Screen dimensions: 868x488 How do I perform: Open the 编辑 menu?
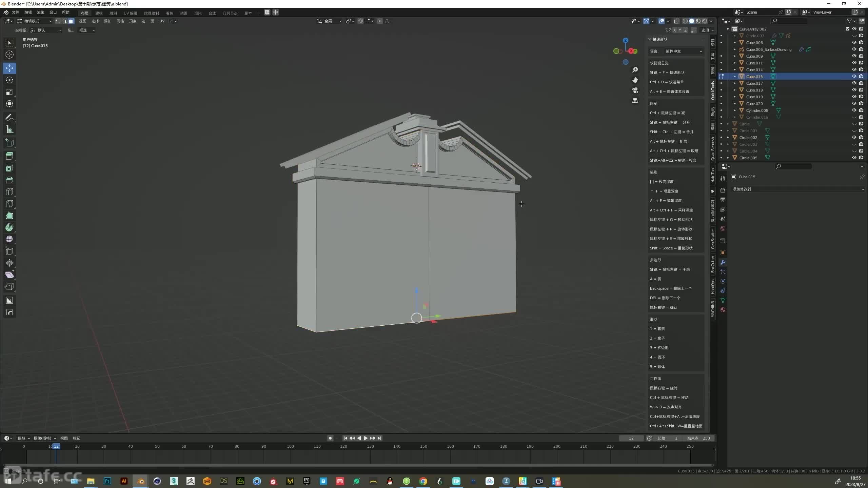[x=28, y=12]
